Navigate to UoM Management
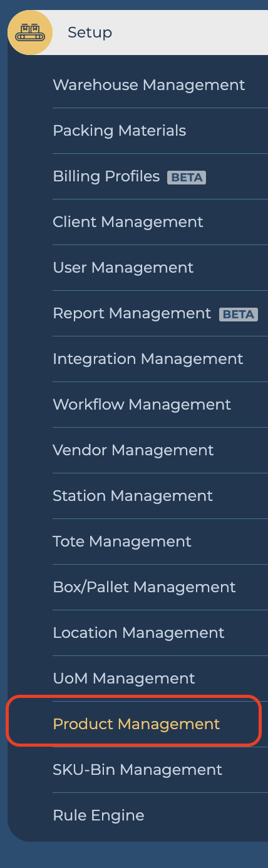 point(124,679)
